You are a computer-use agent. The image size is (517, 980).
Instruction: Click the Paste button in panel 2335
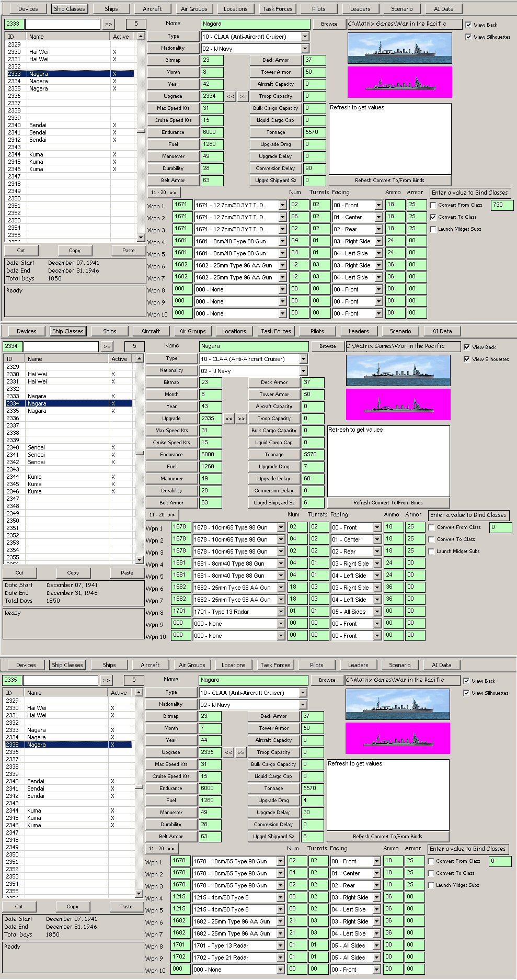[x=127, y=907]
